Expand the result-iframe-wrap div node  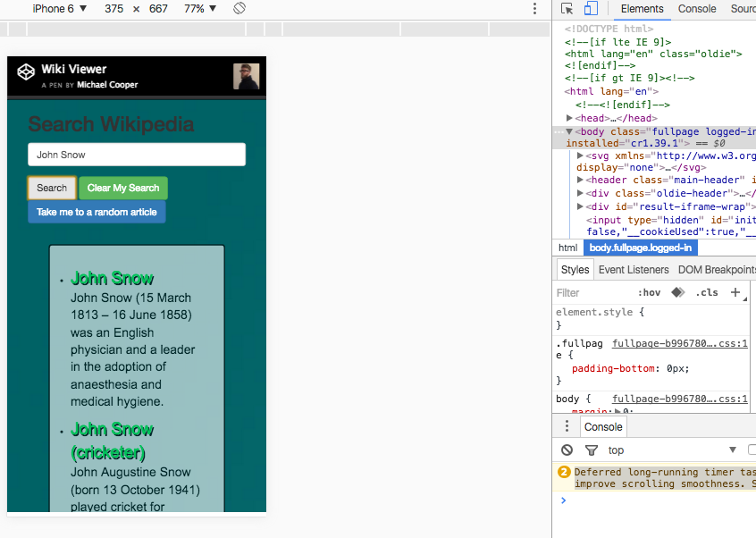[x=581, y=206]
